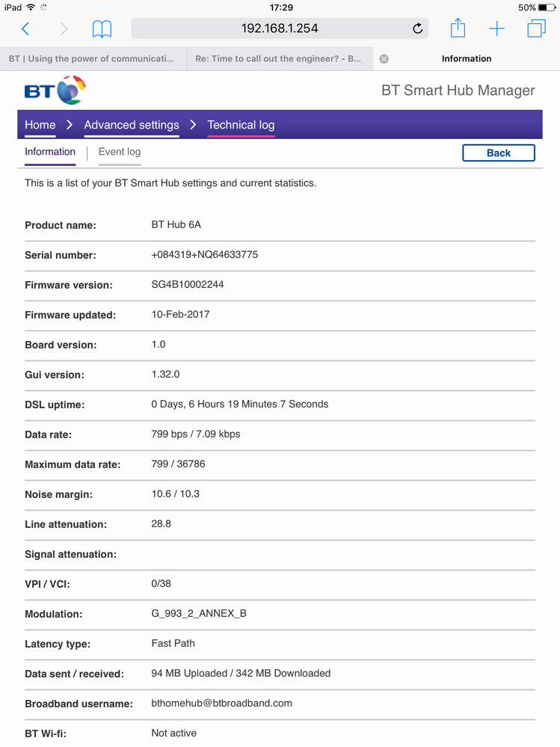This screenshot has width=560, height=747.
Task: Select product name value BT Hub 6A
Action: coord(176,224)
